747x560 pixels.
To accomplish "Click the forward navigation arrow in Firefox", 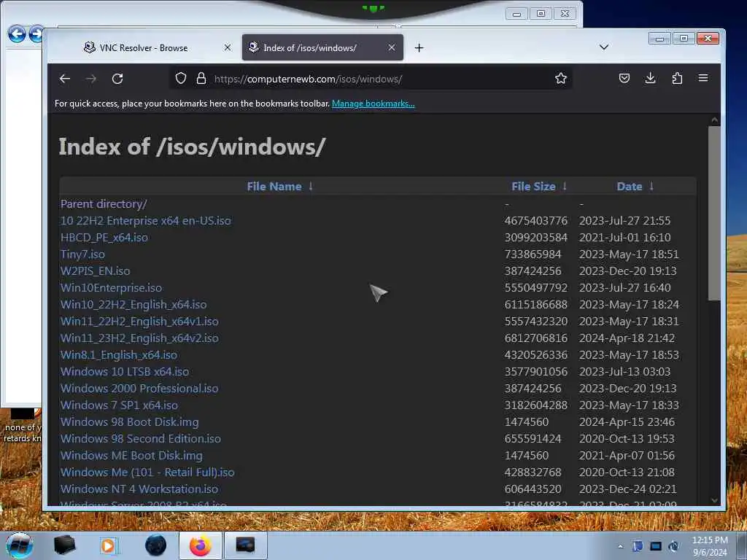I will [91, 79].
